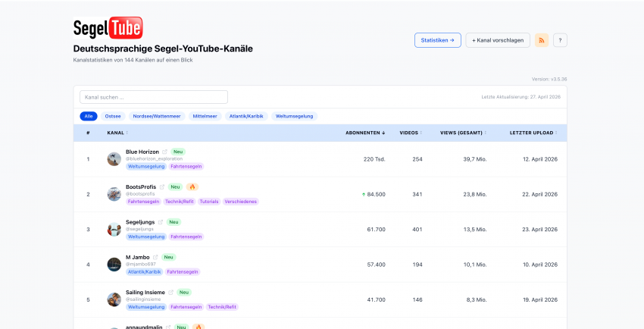This screenshot has width=644, height=329.
Task: Sort table by Abonnenten column
Action: pyautogui.click(x=365, y=133)
